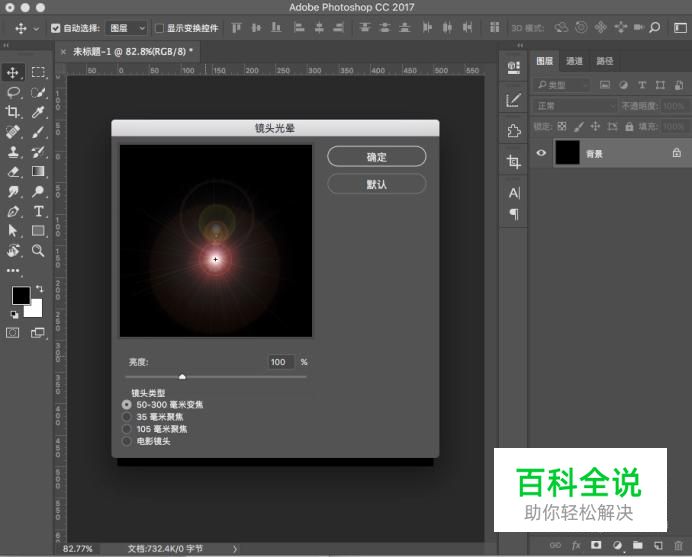Swap foreground and background colors

(40, 289)
